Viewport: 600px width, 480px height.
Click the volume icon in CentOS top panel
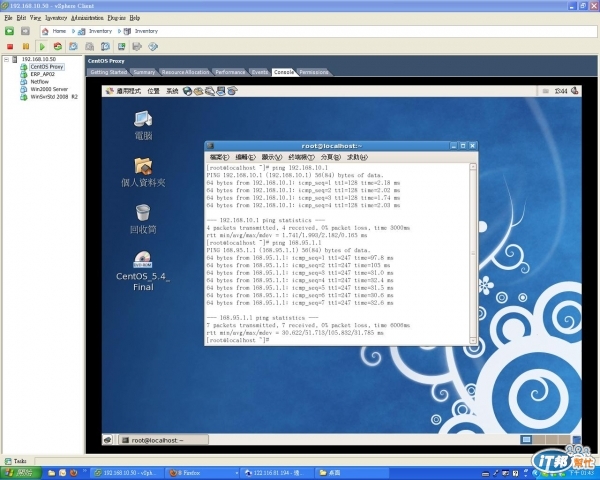tap(574, 91)
